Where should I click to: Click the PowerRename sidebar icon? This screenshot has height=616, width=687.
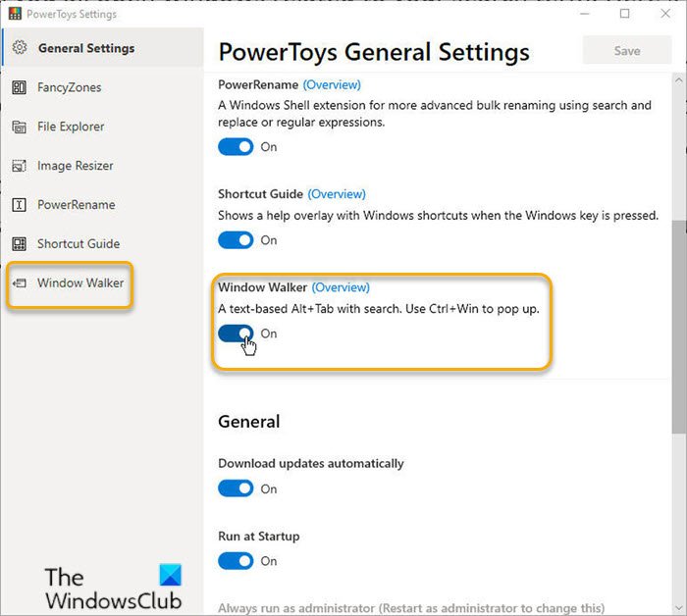coord(19,204)
